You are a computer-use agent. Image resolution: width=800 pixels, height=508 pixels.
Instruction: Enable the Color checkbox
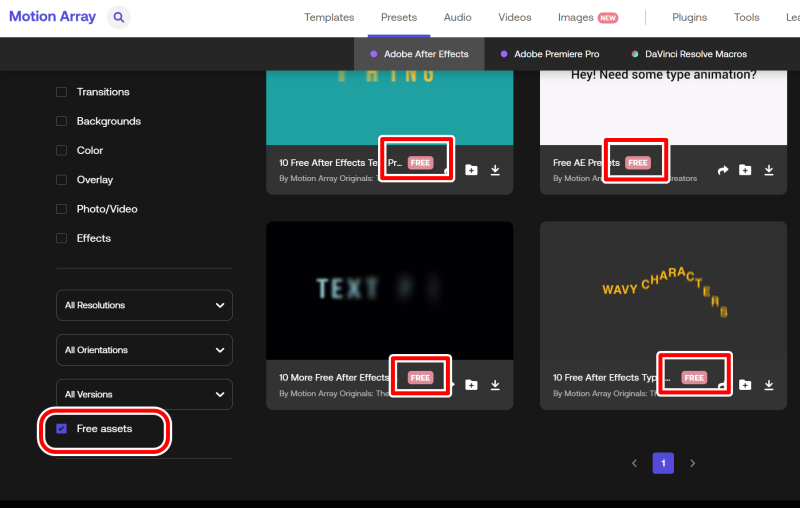(61, 150)
